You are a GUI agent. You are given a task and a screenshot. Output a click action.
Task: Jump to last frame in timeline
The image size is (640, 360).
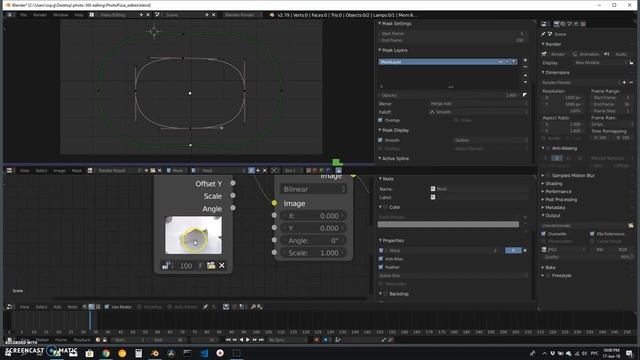(261, 340)
